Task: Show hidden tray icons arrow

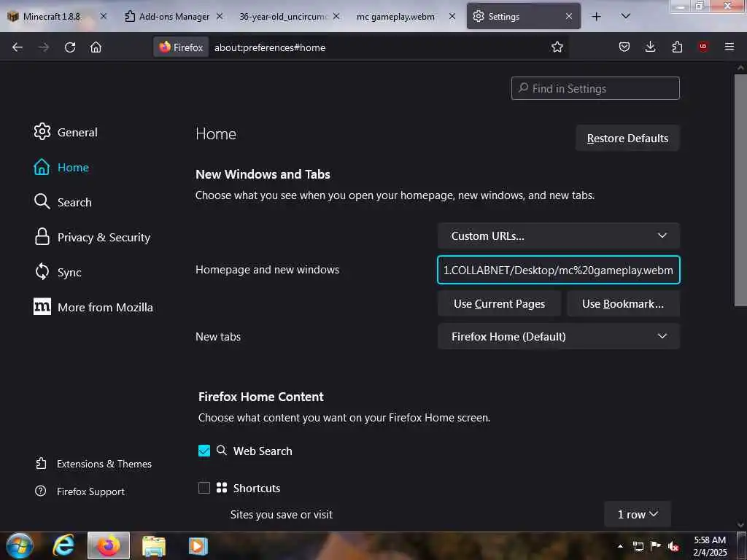Action: click(x=620, y=546)
